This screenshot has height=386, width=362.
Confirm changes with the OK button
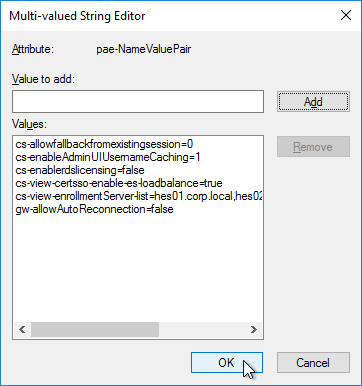tap(227, 363)
